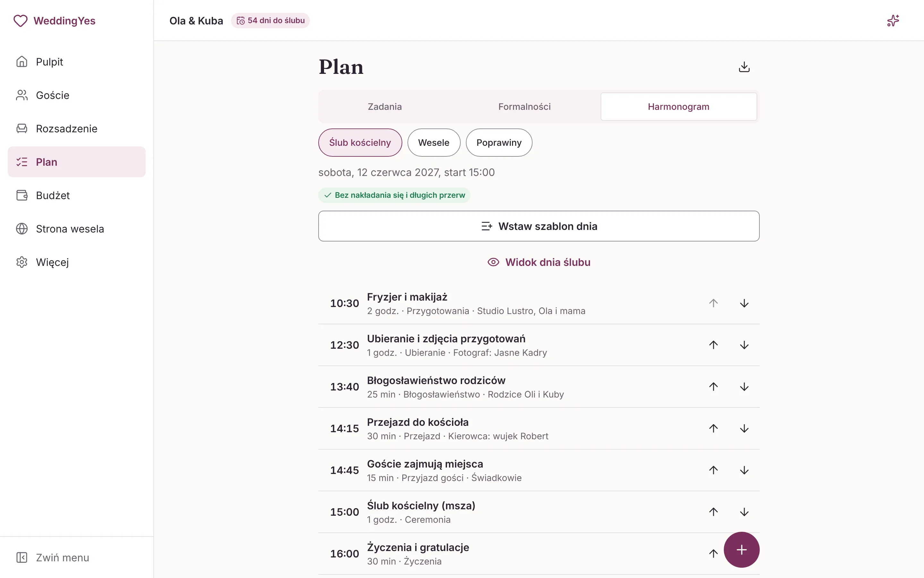Move Życzenia i gratulacje up
Screen dimensions: 924x578
[713, 553]
